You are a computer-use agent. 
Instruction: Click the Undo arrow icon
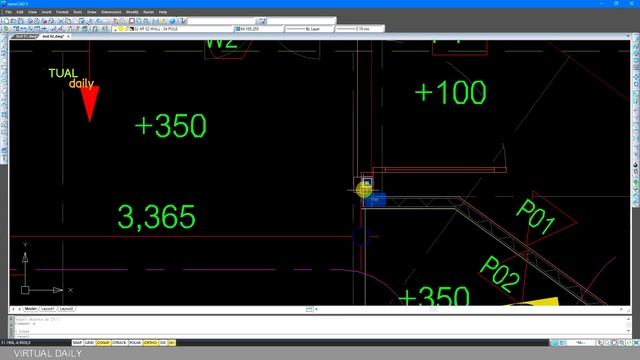point(99,21)
